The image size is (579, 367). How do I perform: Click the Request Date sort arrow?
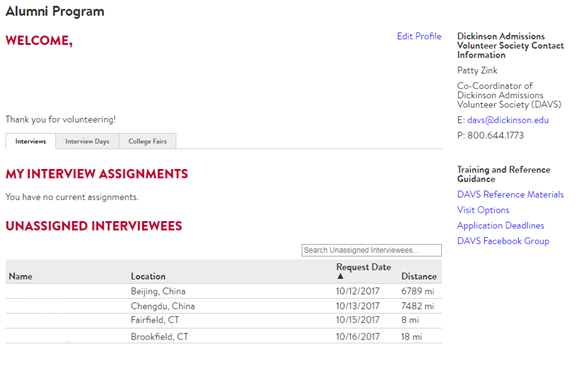click(x=340, y=276)
